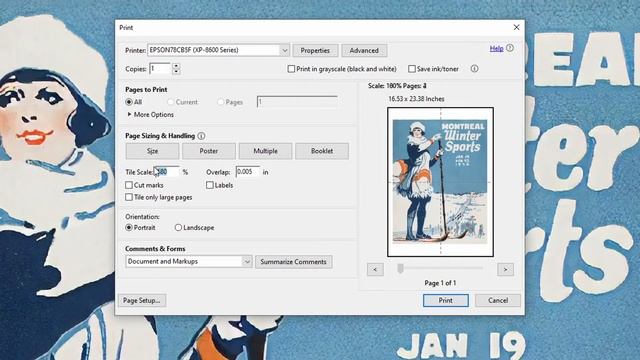Click the Tile Scale input field

pyautogui.click(x=167, y=172)
